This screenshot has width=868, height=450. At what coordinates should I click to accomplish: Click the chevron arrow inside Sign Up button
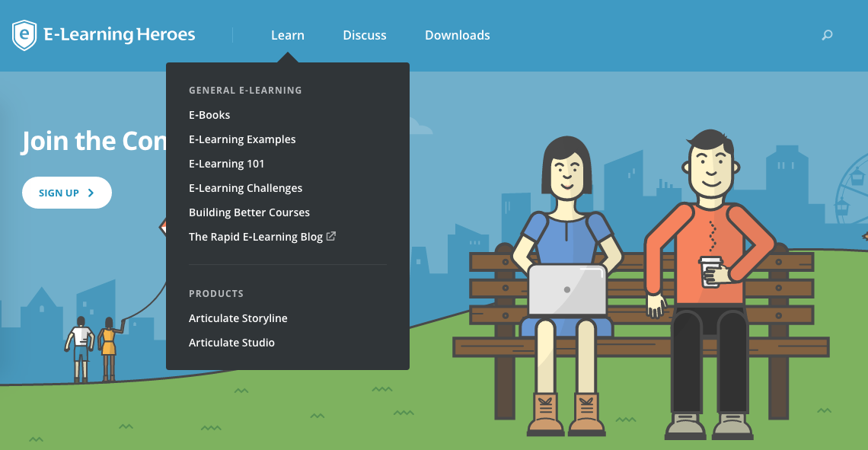[x=91, y=193]
